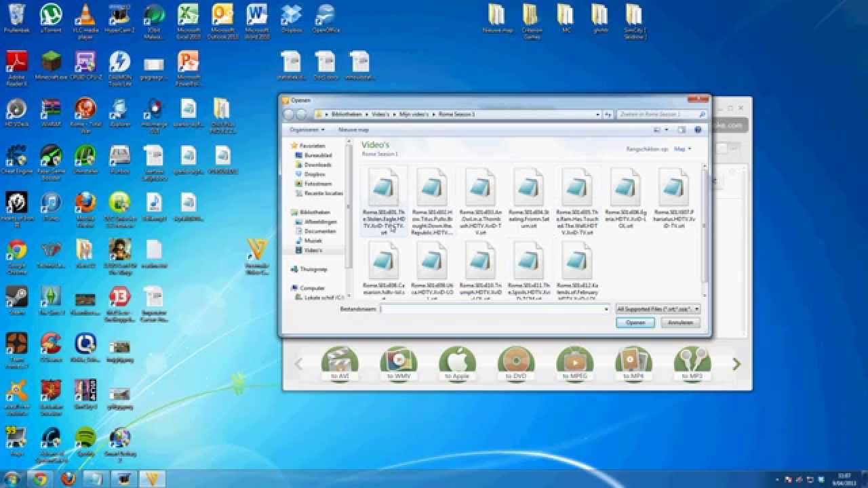Image resolution: width=868 pixels, height=488 pixels.
Task: Select file Rome.S01.E12 Kalends of February
Action: click(x=577, y=270)
